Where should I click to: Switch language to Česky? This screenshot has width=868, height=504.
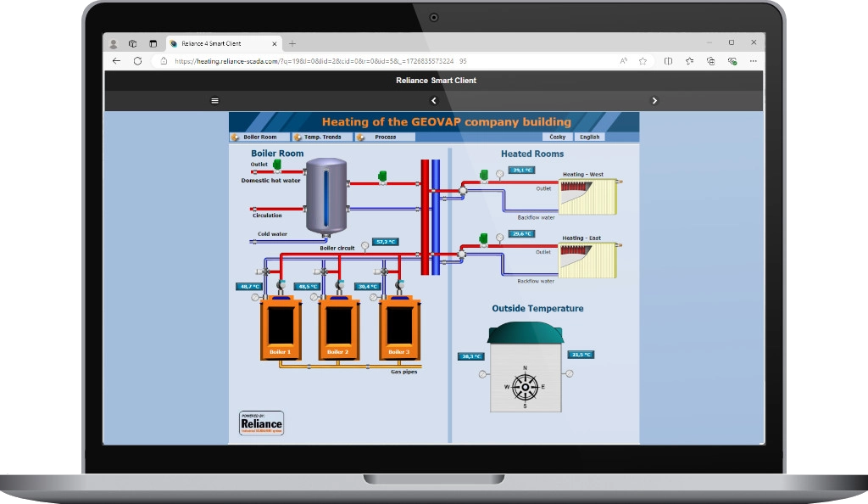pyautogui.click(x=558, y=137)
